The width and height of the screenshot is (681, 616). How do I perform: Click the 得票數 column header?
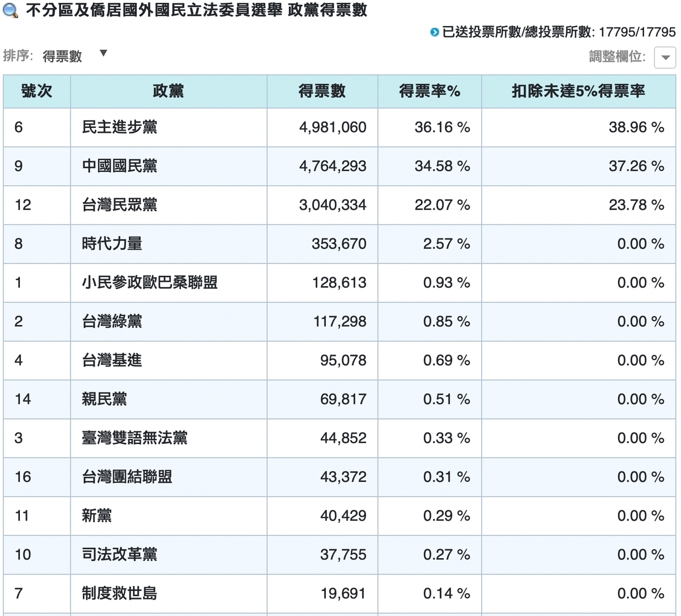click(322, 91)
